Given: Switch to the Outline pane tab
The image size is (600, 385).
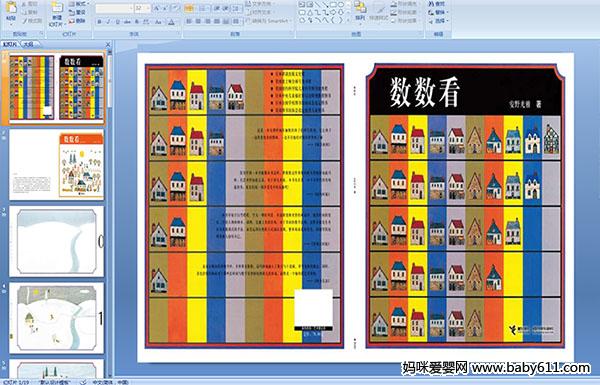Looking at the screenshot, I should click(x=28, y=44).
